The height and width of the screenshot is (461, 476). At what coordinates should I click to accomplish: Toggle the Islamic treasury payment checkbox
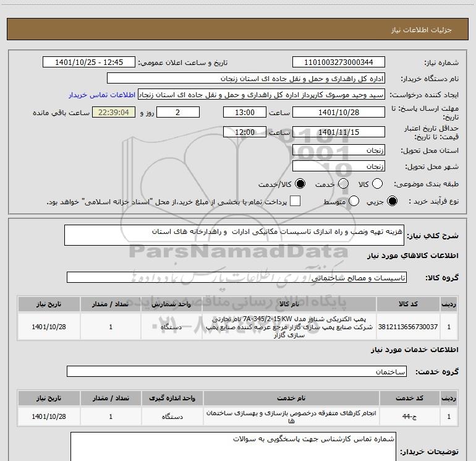point(295,201)
